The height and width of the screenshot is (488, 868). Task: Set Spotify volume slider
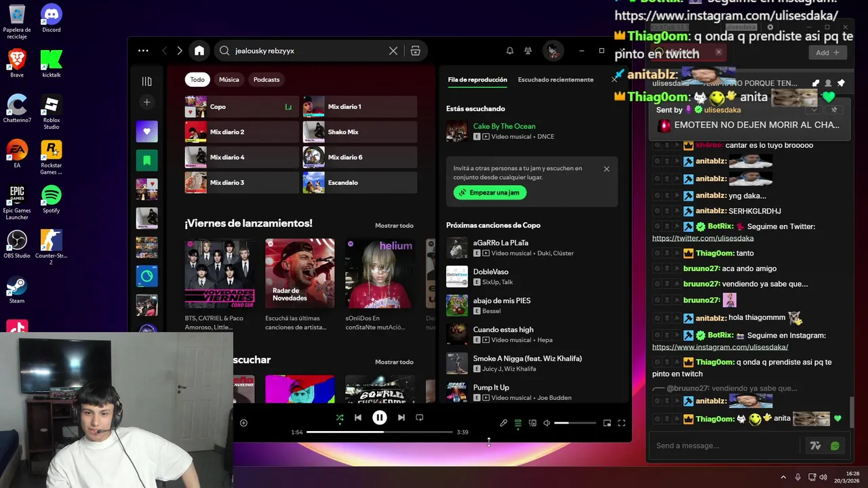[575, 423]
